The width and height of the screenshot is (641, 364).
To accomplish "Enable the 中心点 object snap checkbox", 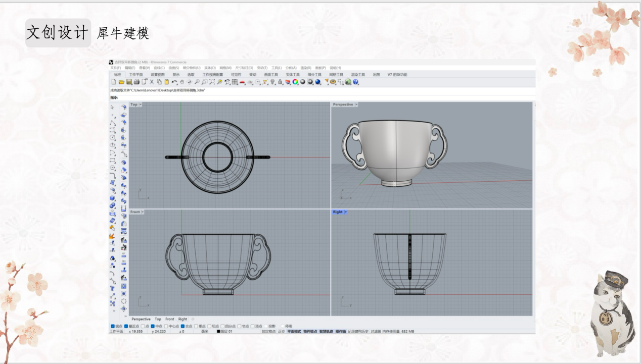I will coord(166,326).
